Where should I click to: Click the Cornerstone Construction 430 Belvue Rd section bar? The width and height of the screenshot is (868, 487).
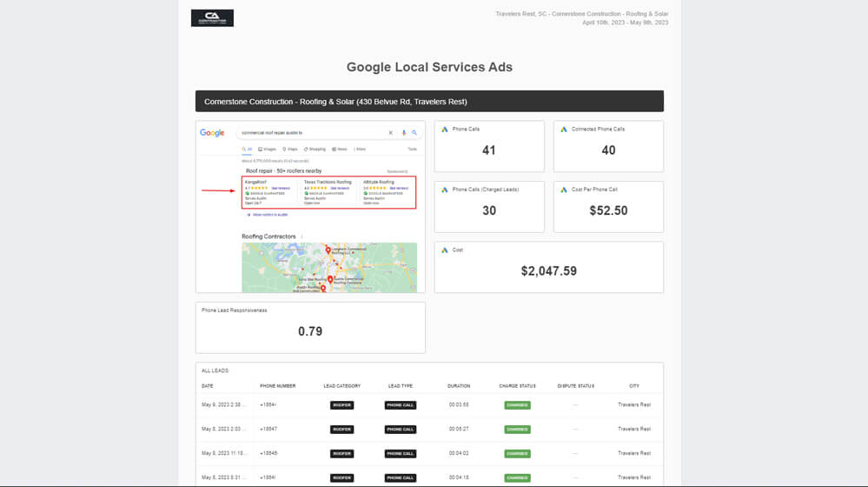click(x=429, y=102)
